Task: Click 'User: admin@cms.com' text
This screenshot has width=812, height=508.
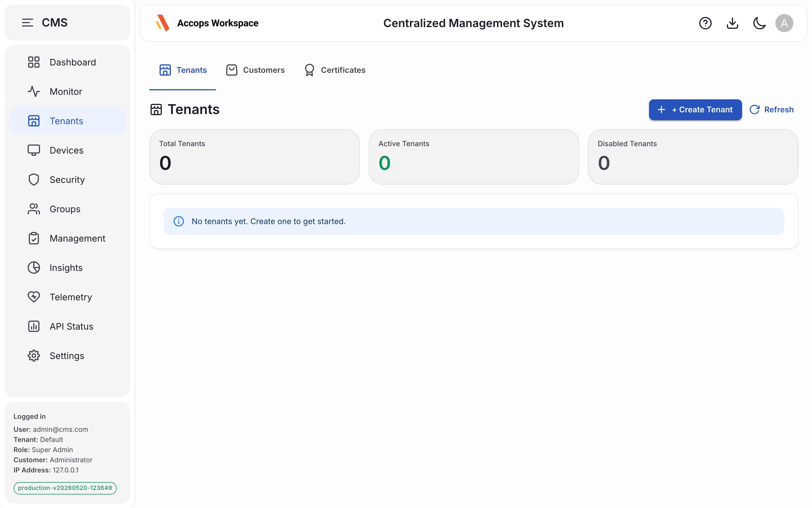Action: pyautogui.click(x=51, y=429)
